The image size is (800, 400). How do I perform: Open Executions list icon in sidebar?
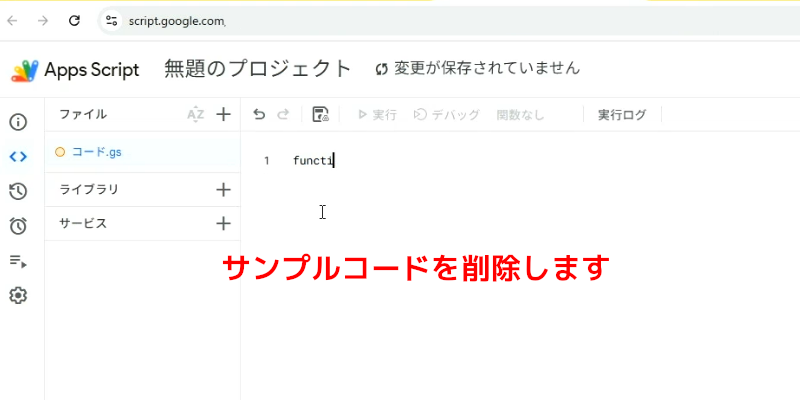click(18, 262)
